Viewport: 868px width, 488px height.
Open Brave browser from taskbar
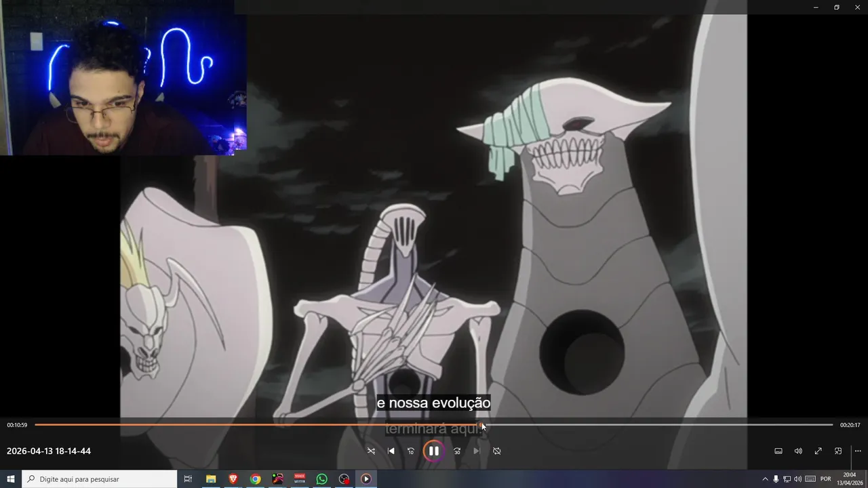coord(233,479)
